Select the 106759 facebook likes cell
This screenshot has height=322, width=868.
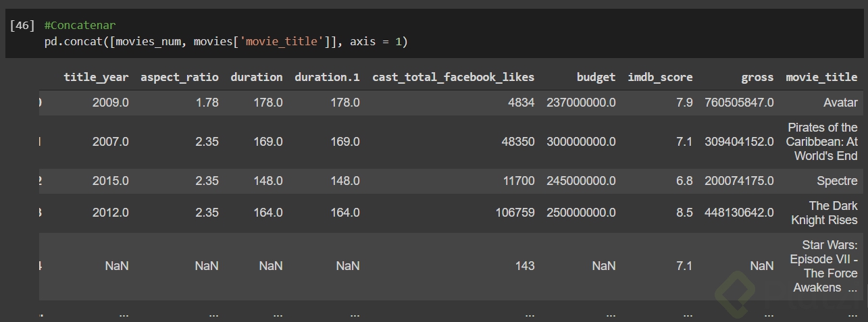(515, 213)
